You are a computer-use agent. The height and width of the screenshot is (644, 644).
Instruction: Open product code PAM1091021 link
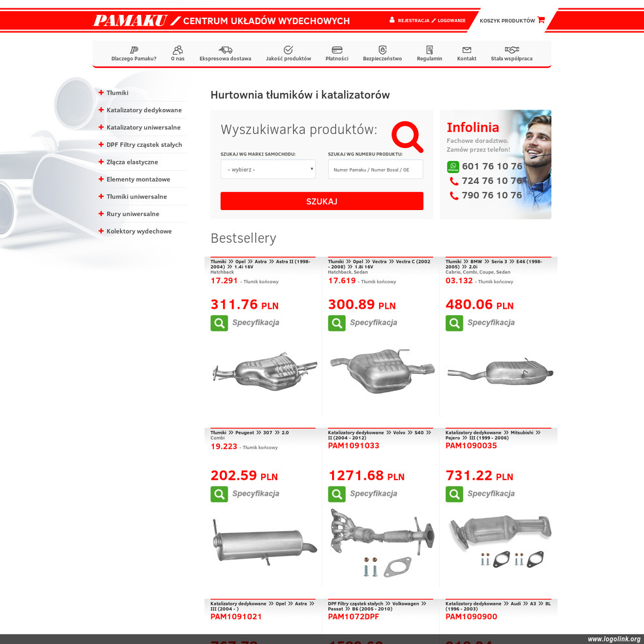click(236, 617)
